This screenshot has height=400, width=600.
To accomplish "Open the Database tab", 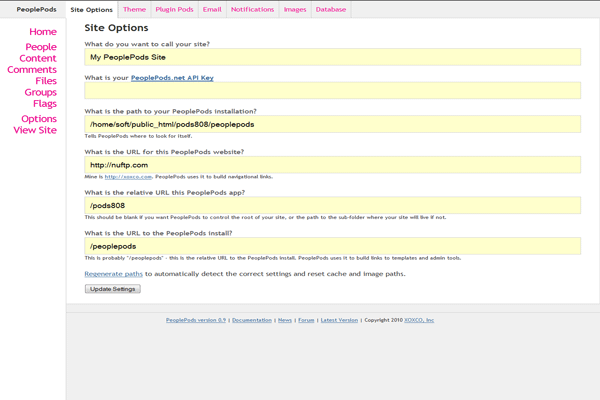I will (x=331, y=9).
